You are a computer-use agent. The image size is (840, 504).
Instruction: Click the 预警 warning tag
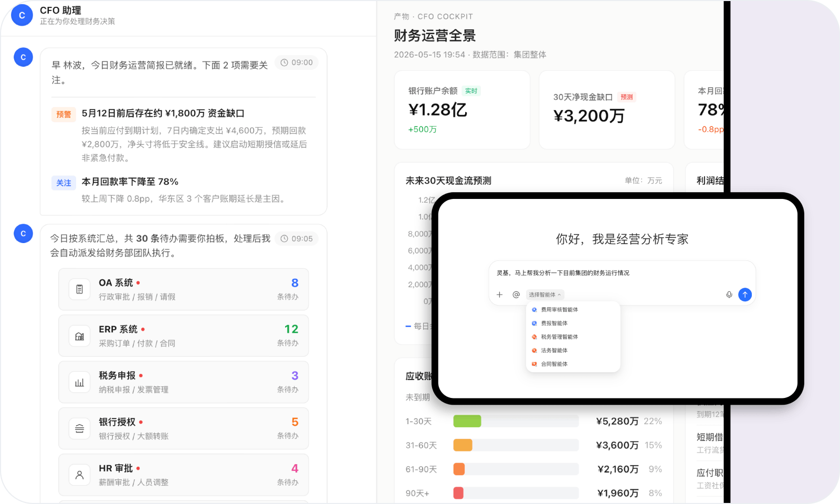click(x=64, y=114)
